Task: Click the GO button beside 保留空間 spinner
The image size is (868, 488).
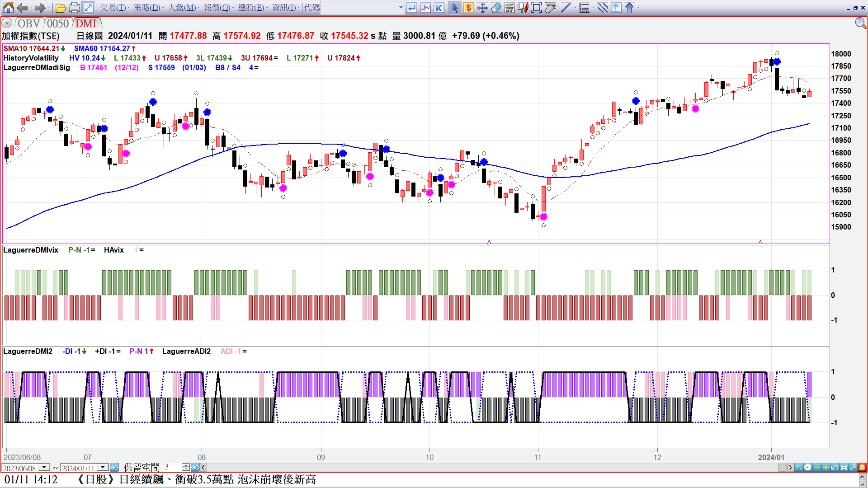Action: tap(195, 467)
